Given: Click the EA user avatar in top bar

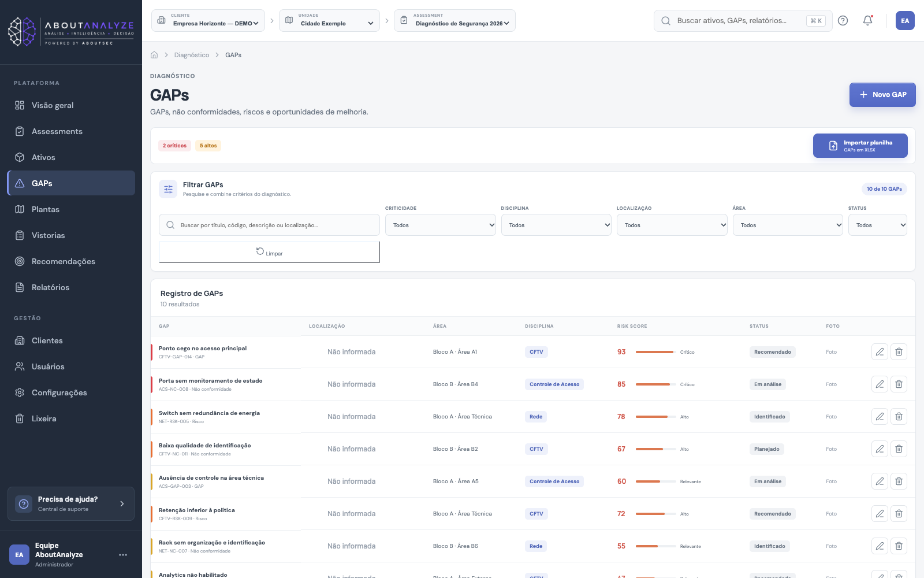Looking at the screenshot, I should (905, 21).
